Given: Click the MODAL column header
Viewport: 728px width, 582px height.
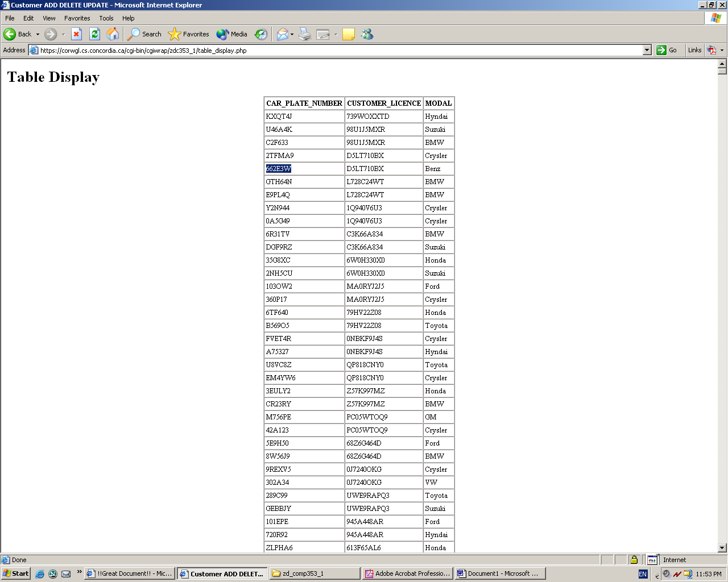Looking at the screenshot, I should point(439,103).
